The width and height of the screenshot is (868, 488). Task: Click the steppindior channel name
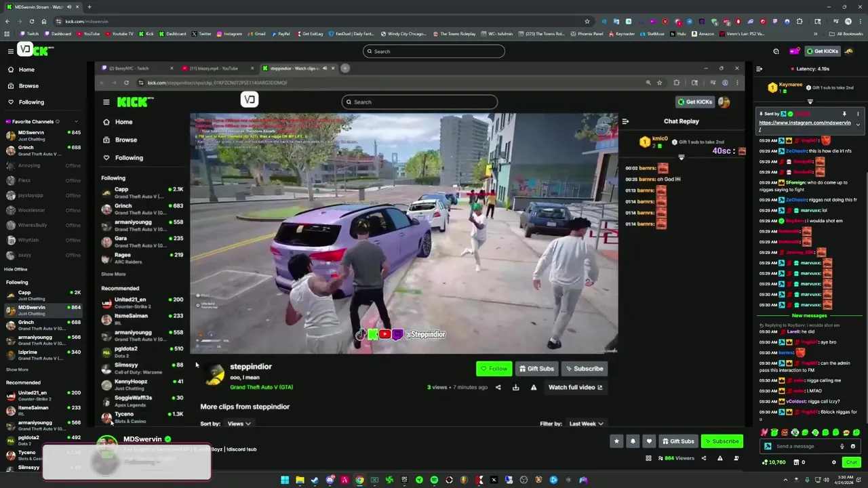click(x=251, y=367)
